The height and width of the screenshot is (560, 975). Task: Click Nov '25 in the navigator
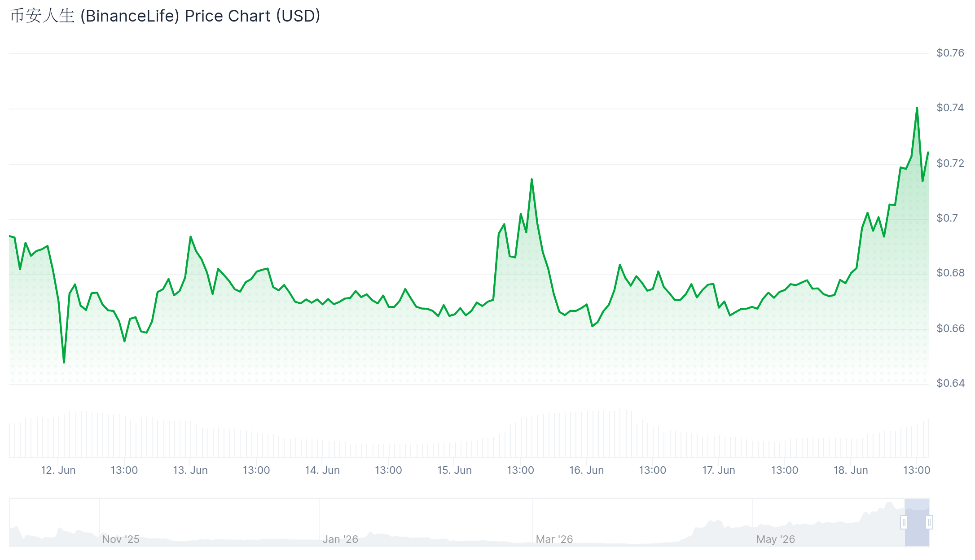tap(121, 539)
